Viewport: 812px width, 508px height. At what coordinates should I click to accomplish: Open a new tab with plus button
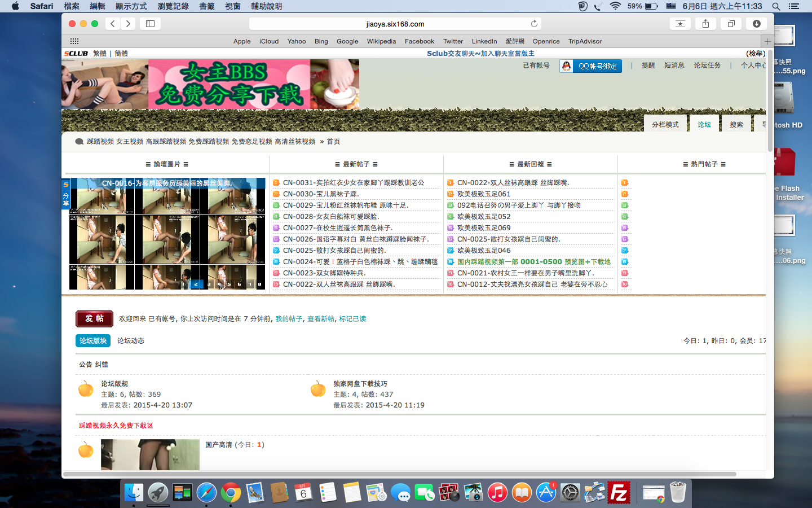click(x=767, y=41)
